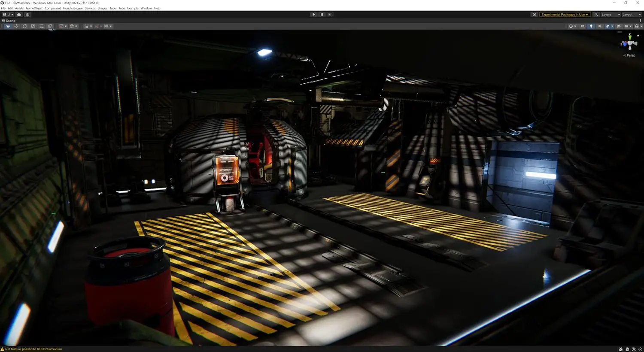
Task: Open the GameObject menu
Action: tap(34, 8)
